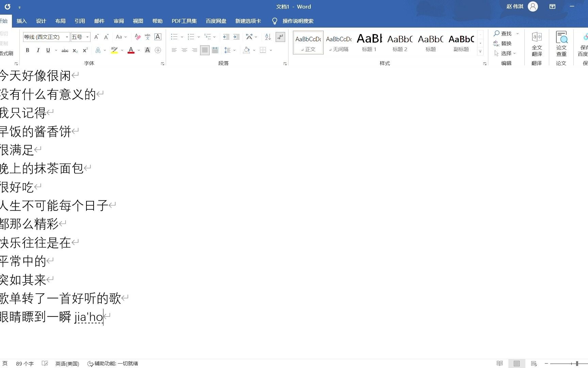Apply 副标题 style
Screen dimensions: 588x368
click(x=461, y=43)
